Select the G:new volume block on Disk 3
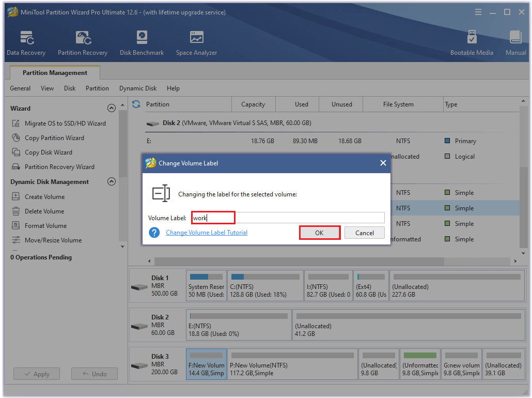Screen dimensions: 532x398 coord(461,364)
